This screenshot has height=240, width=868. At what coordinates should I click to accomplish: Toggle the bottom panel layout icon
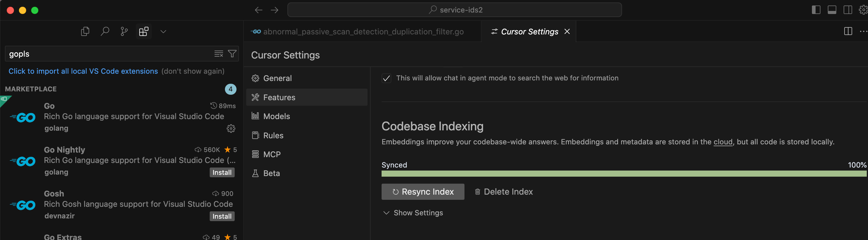tap(832, 10)
